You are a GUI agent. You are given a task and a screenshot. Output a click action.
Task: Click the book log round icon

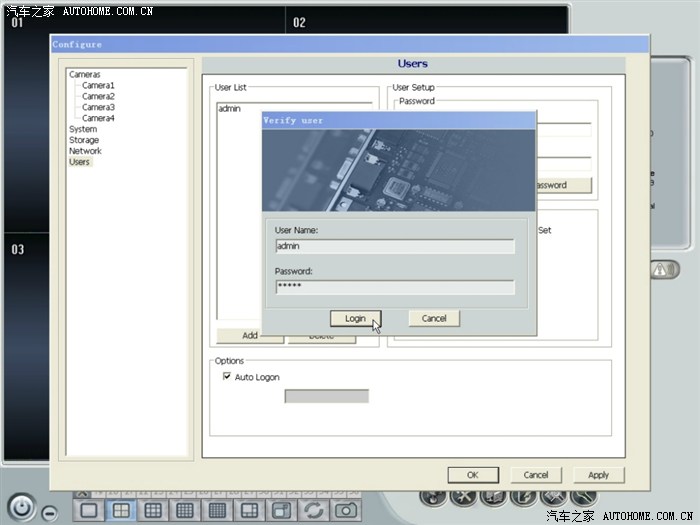click(493, 496)
